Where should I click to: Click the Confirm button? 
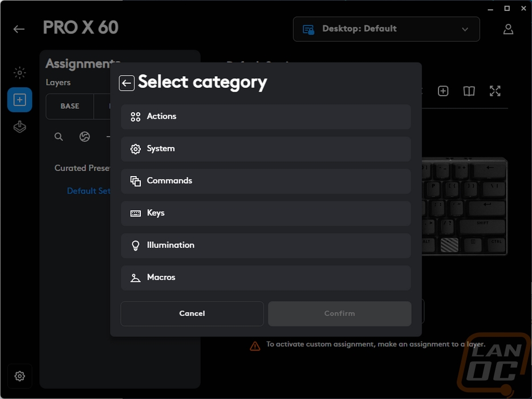tap(340, 313)
